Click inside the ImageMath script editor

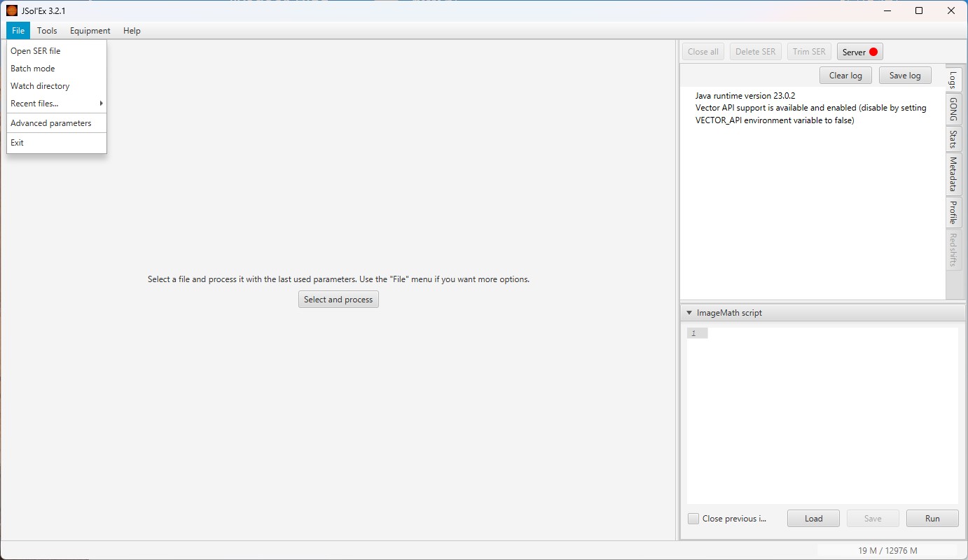[822, 416]
